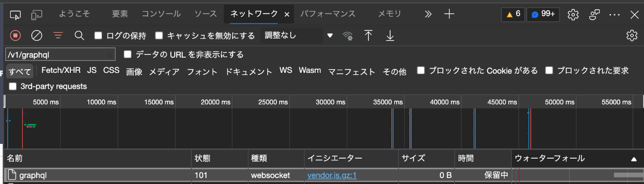This screenshot has width=644, height=184.
Task: Open vendor.js.gz:1 initiator link
Action: (332, 175)
